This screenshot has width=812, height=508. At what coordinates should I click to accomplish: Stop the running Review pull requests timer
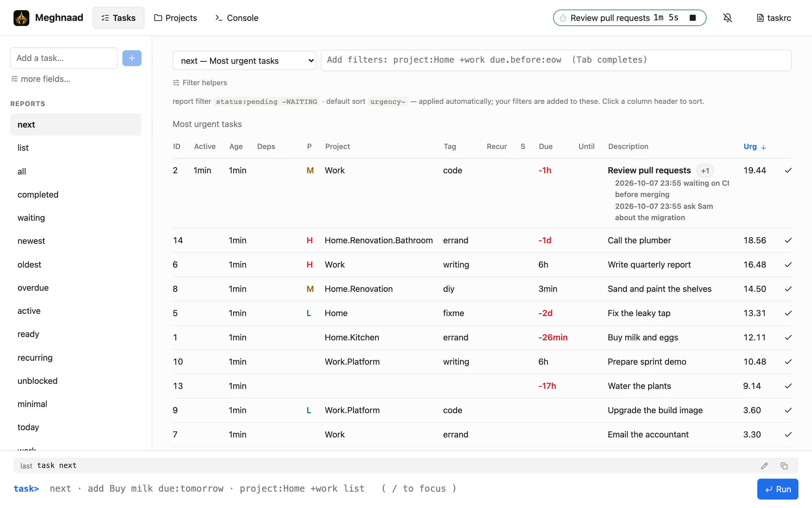click(692, 18)
